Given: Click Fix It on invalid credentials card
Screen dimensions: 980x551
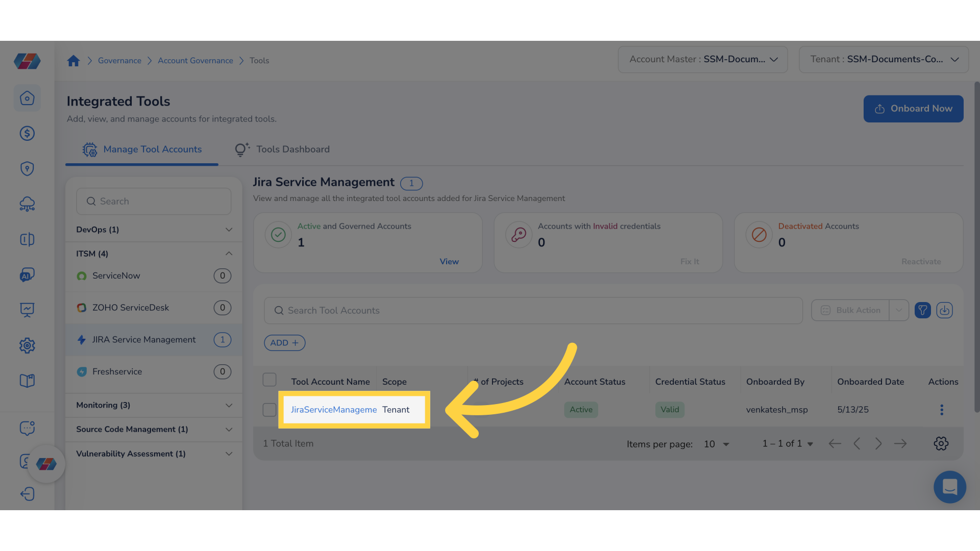Looking at the screenshot, I should click(690, 261).
